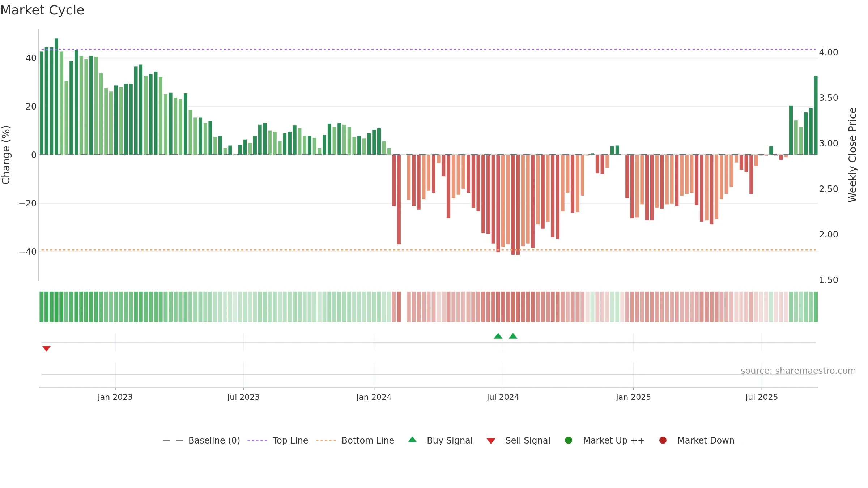The image size is (868, 488).
Task: Click the green Buy Signal triangle in legend
Action: tap(412, 440)
